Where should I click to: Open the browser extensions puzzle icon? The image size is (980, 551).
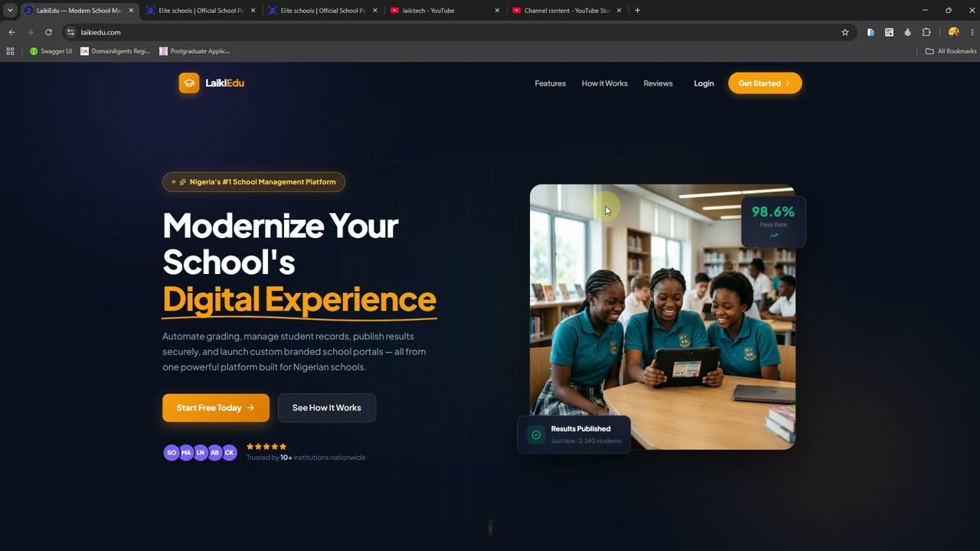pos(926,32)
